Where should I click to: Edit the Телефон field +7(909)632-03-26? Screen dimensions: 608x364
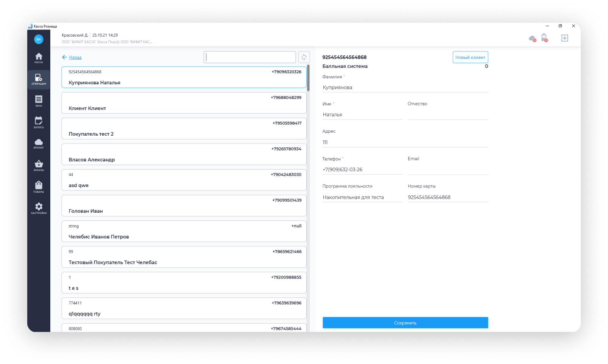pyautogui.click(x=363, y=170)
